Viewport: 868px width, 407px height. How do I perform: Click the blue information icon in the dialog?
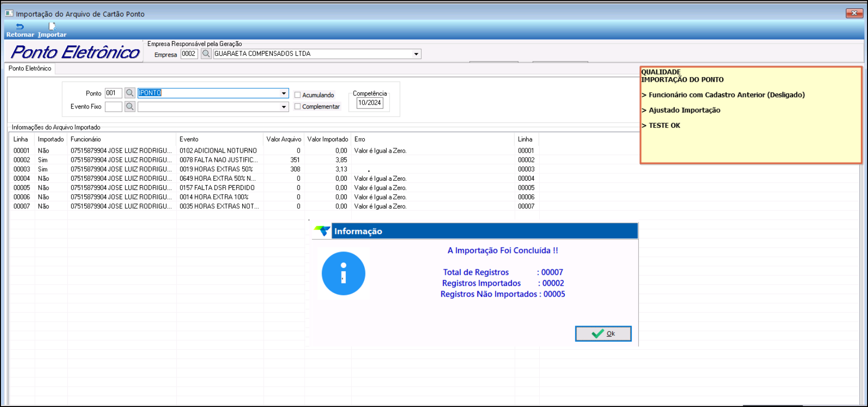(343, 273)
